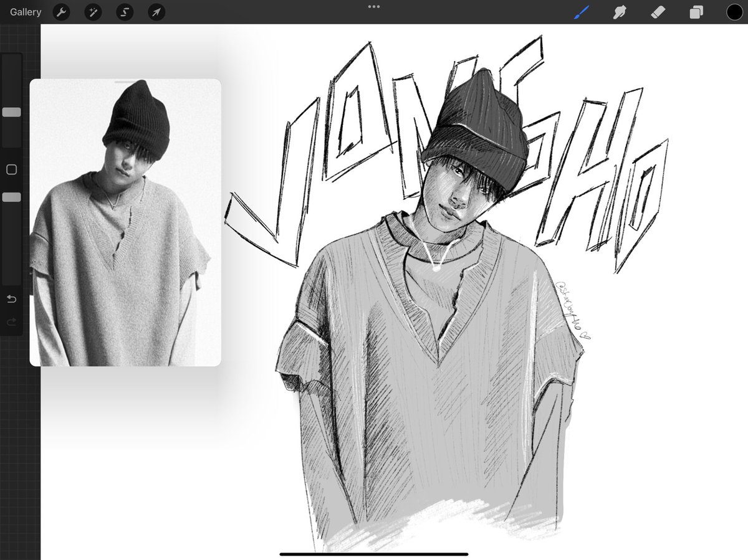Image resolution: width=748 pixels, height=560 pixels.
Task: Tap the Modify square button in sidebar
Action: (x=11, y=169)
